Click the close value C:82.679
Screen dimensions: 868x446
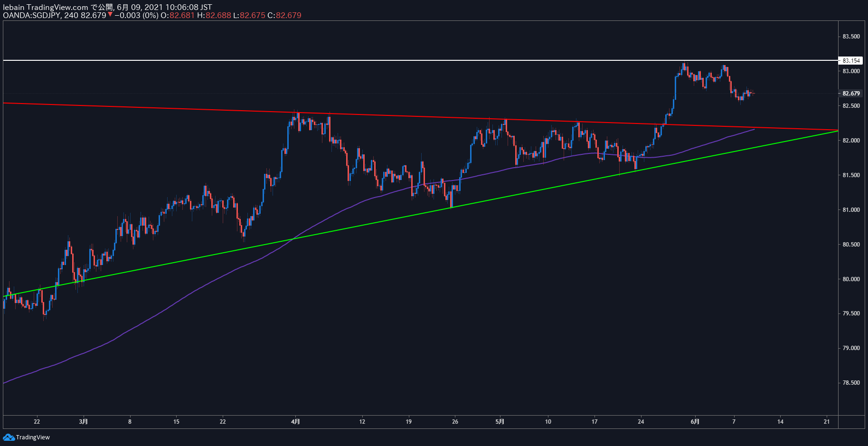(284, 15)
